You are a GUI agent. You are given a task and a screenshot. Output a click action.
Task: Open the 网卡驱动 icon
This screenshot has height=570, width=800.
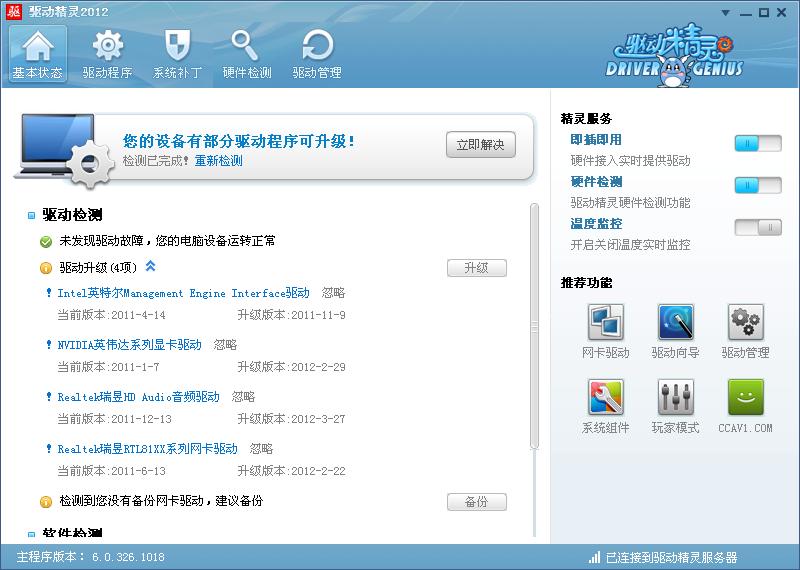(606, 322)
